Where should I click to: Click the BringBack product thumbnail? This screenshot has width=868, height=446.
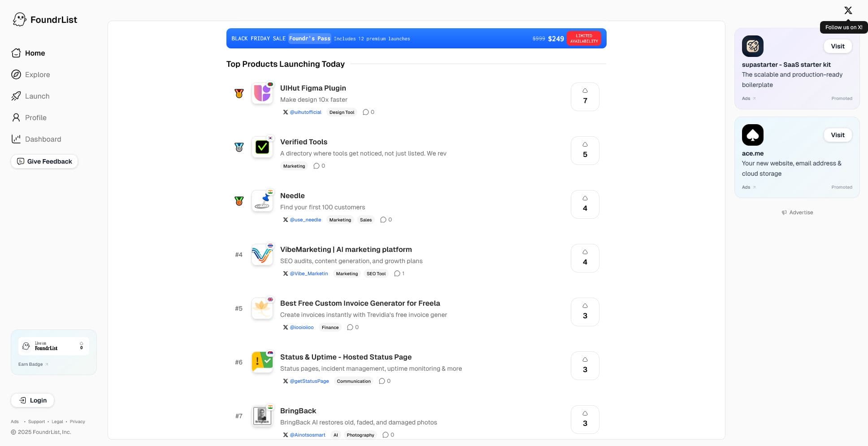point(262,416)
